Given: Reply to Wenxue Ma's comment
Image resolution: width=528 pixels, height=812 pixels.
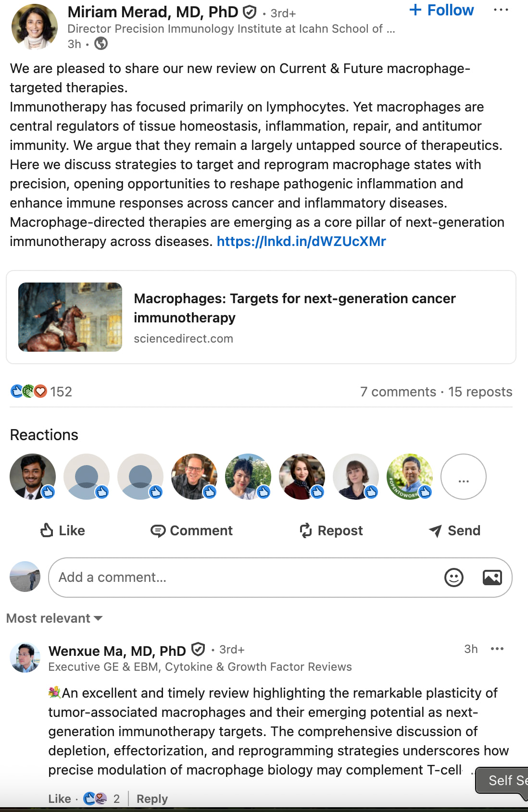Looking at the screenshot, I should [152, 799].
